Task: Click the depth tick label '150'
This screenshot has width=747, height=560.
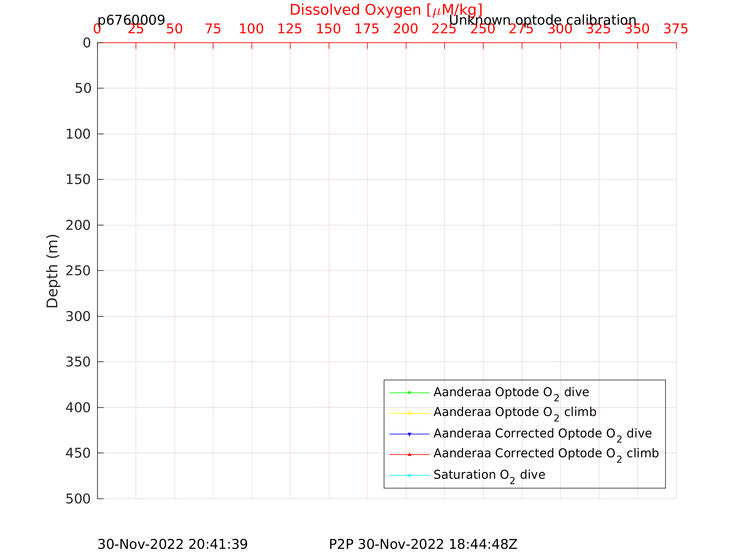Action: (x=78, y=180)
